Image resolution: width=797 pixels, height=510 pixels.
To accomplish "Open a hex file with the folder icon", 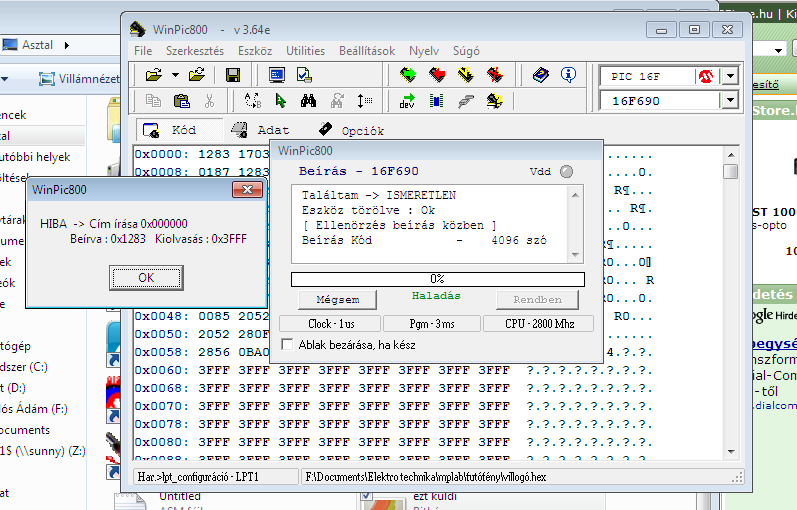I will click(154, 75).
